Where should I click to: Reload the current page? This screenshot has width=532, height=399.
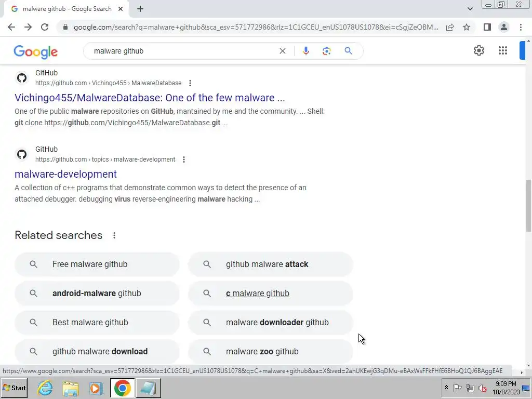[45, 27]
